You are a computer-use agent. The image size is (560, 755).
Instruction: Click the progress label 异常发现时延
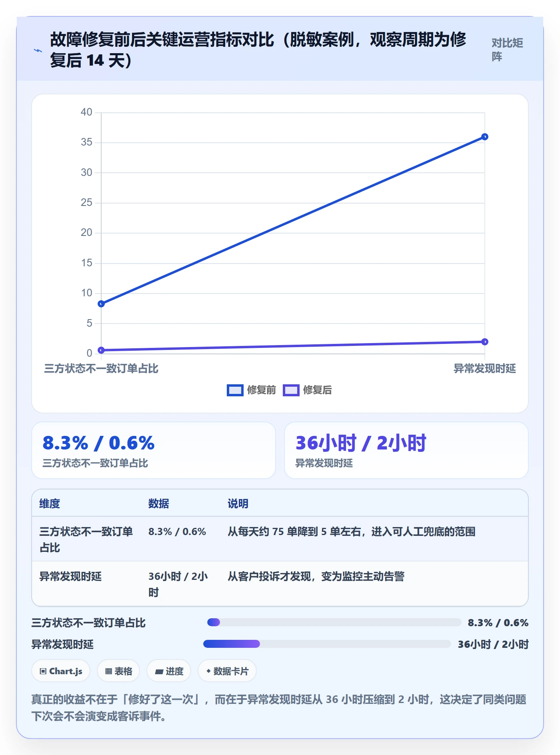tap(62, 644)
